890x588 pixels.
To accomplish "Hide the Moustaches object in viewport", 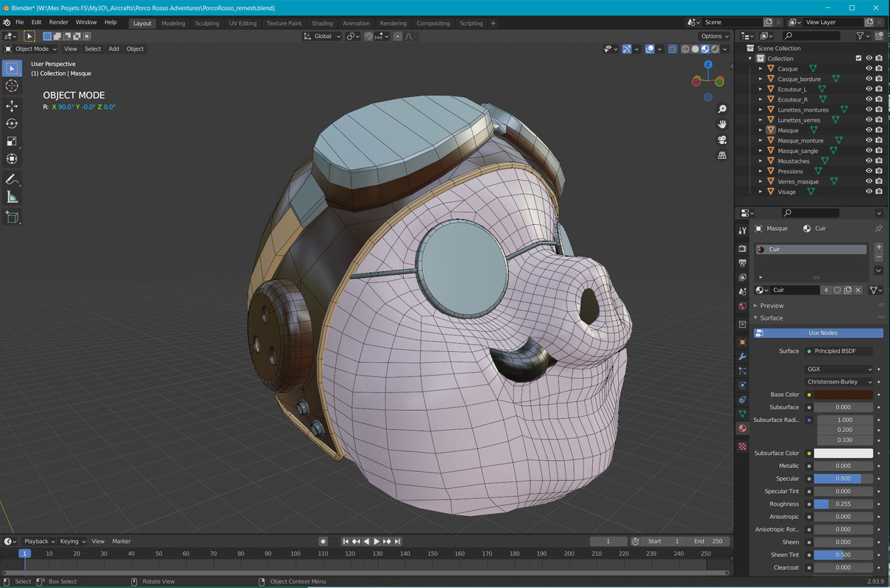I will pos(869,161).
